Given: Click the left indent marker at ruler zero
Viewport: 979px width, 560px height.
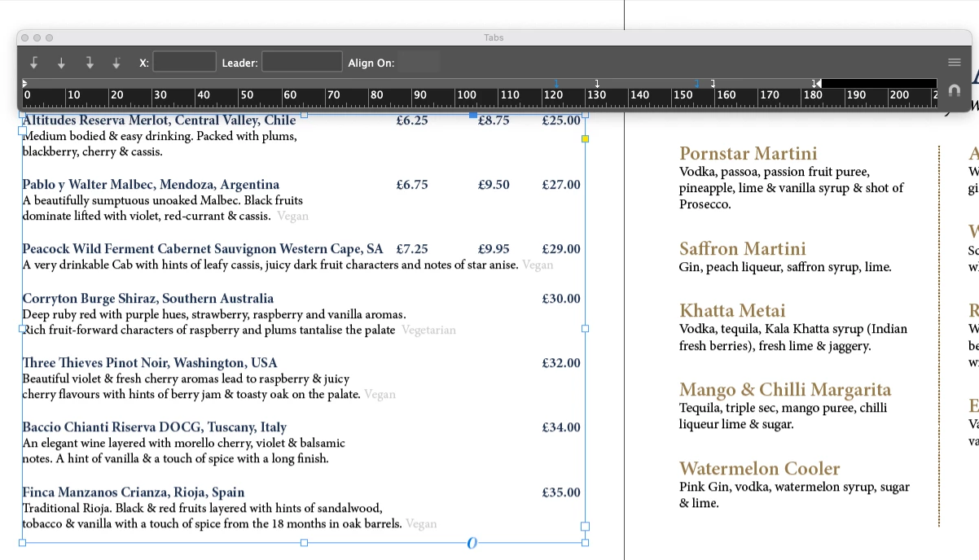Looking at the screenshot, I should [24, 83].
